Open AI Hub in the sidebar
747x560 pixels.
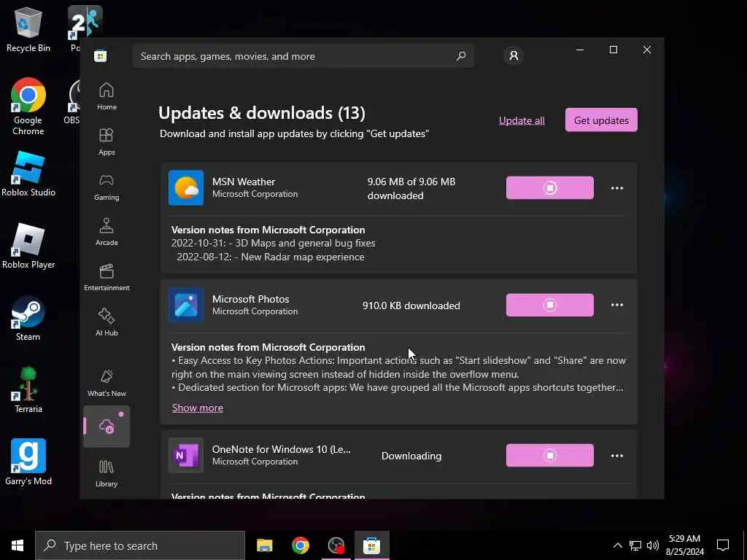[x=107, y=322]
